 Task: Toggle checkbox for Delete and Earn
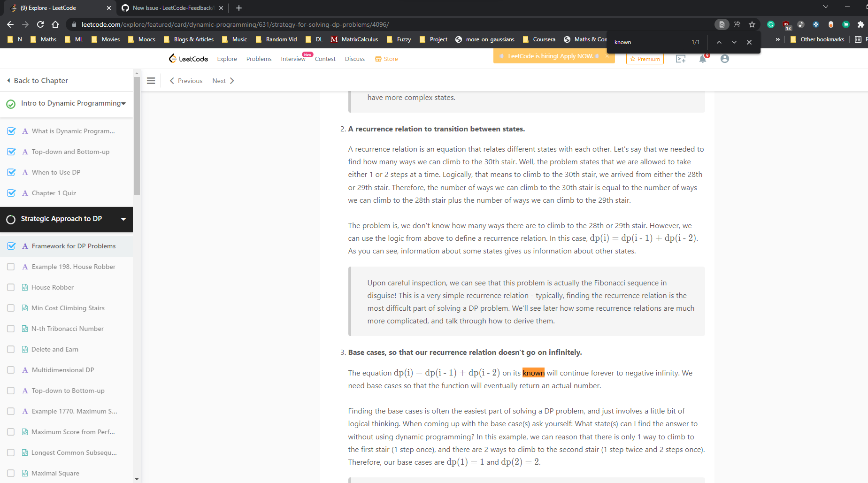click(11, 349)
